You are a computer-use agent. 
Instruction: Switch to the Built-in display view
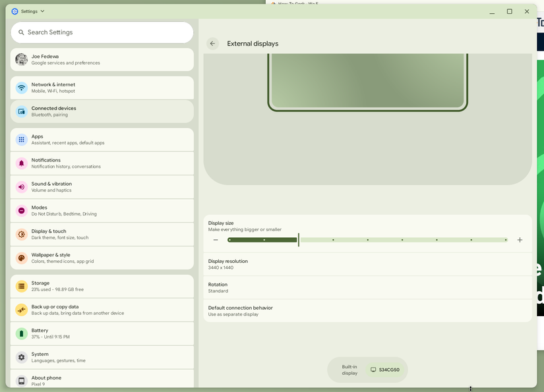coord(349,370)
